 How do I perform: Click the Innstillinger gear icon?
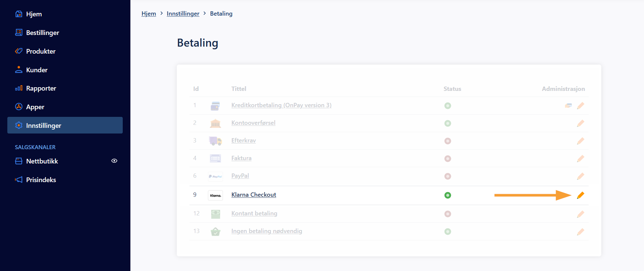point(19,126)
